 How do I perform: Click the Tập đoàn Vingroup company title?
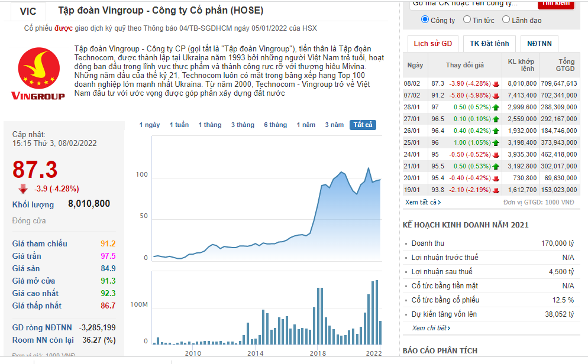tap(160, 11)
